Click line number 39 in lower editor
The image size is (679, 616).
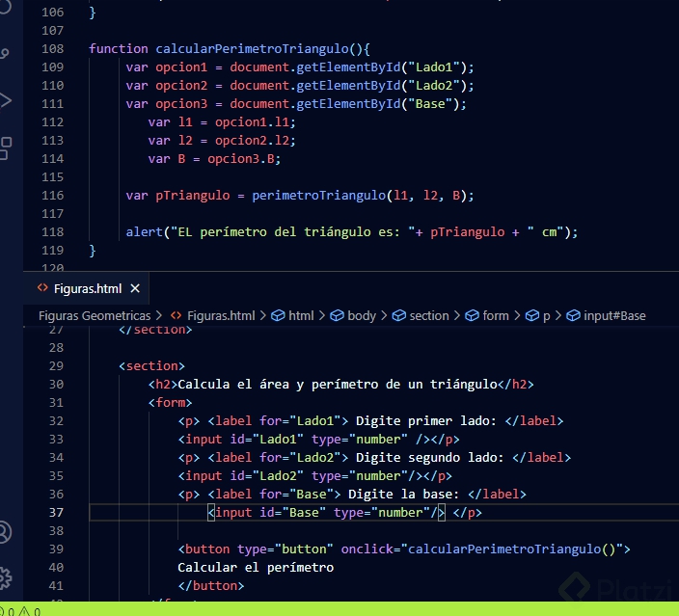click(56, 549)
